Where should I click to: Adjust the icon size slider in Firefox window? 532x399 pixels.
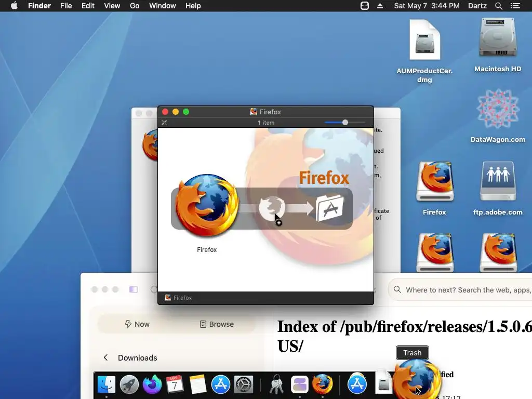[345, 123]
